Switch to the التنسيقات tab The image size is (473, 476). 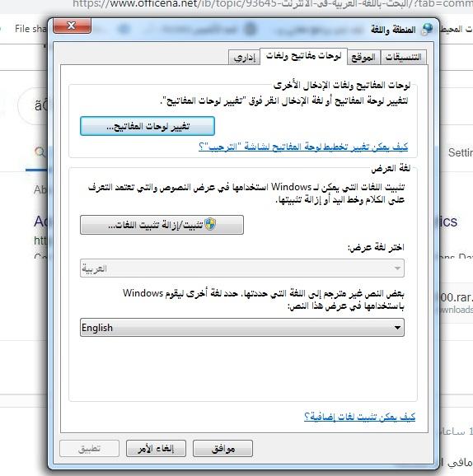403,57
